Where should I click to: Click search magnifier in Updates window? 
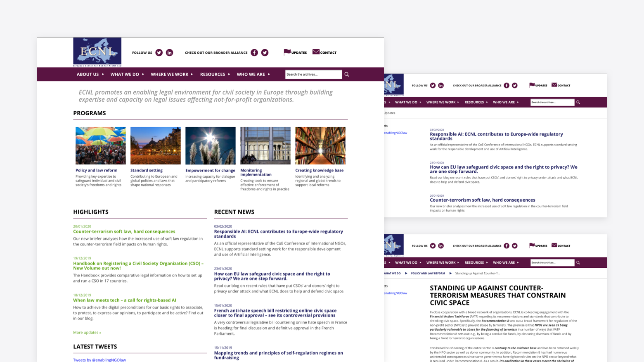click(x=578, y=102)
